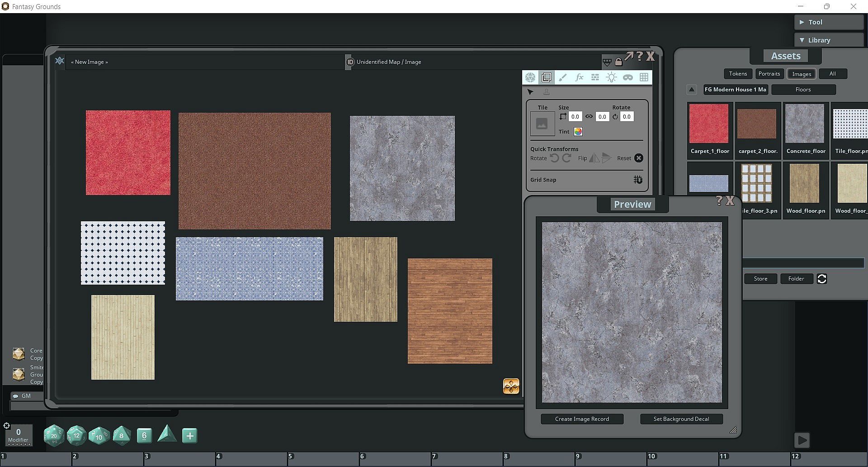The height and width of the screenshot is (467, 868).
Task: Expand the Tool sidebar section
Action: click(828, 22)
